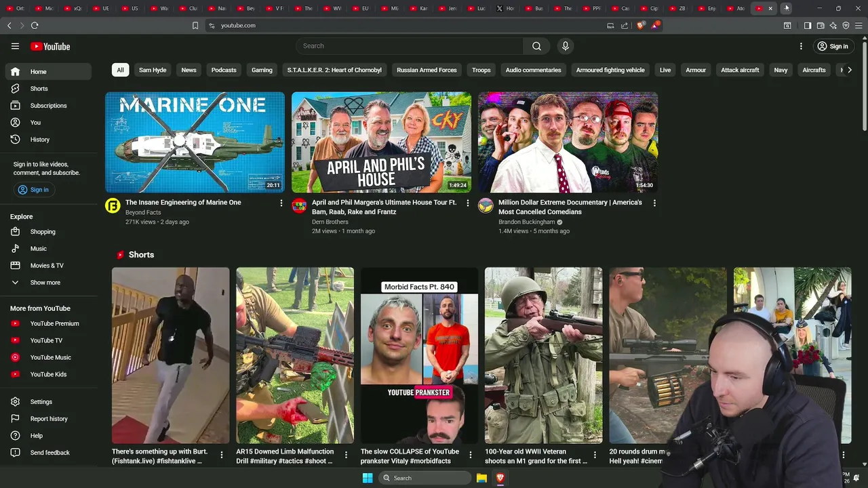This screenshot has width=868, height=488.
Task: Show next category chips with right arrow
Action: (849, 70)
